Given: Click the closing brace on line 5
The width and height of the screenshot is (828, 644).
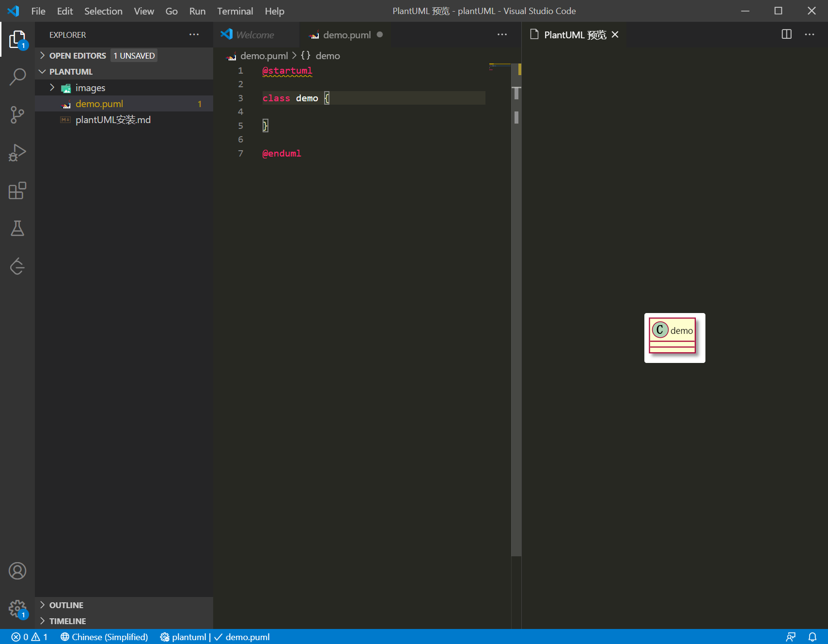Looking at the screenshot, I should [x=265, y=126].
